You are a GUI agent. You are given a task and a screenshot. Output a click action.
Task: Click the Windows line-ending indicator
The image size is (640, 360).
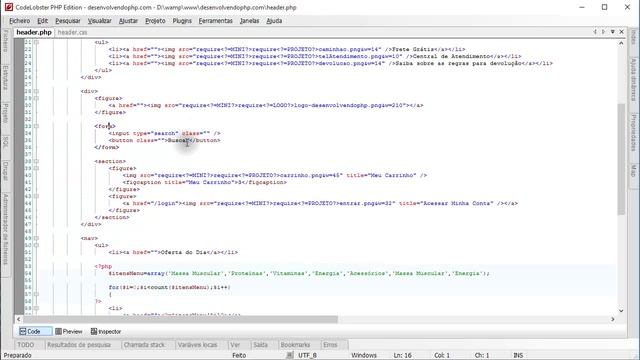364,356
